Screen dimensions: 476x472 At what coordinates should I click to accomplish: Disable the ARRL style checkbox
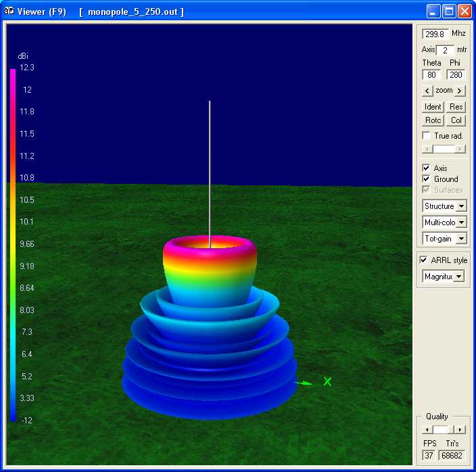coord(423,260)
